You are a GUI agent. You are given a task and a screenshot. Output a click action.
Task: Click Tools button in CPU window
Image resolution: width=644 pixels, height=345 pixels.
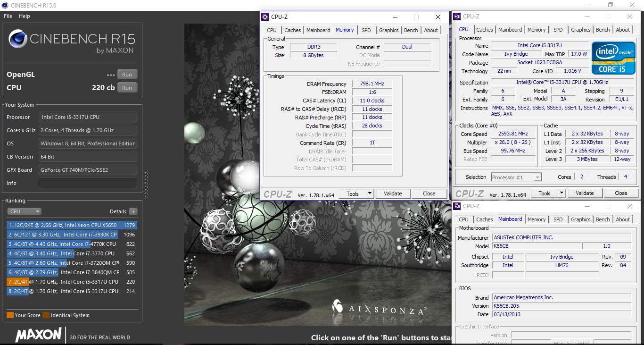pyautogui.click(x=545, y=193)
